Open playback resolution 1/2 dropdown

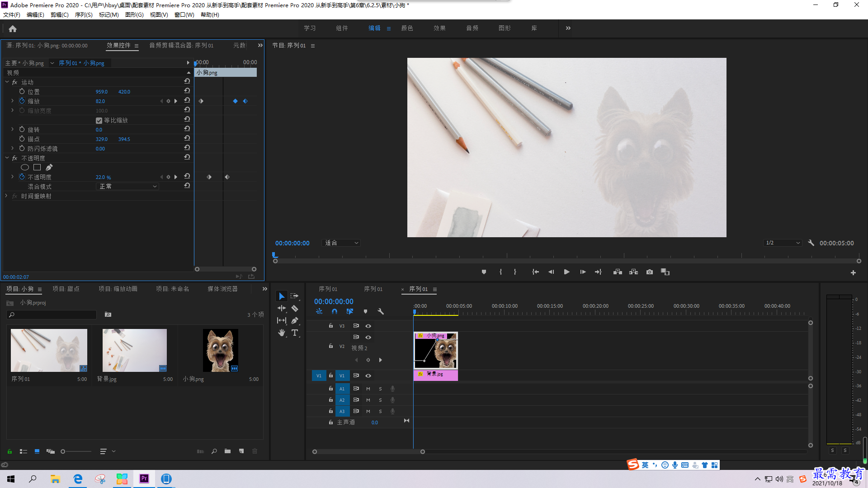(783, 243)
